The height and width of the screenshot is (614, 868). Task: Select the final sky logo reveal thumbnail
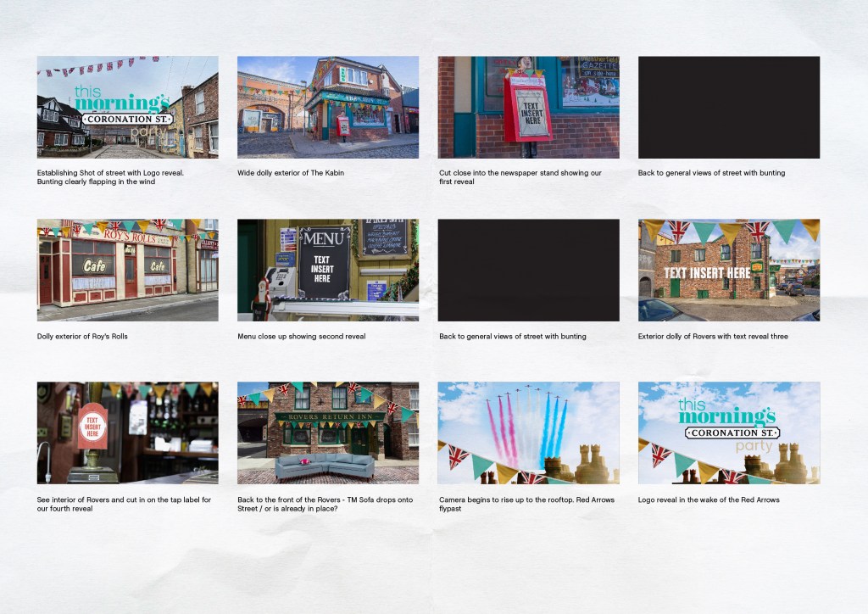728,433
